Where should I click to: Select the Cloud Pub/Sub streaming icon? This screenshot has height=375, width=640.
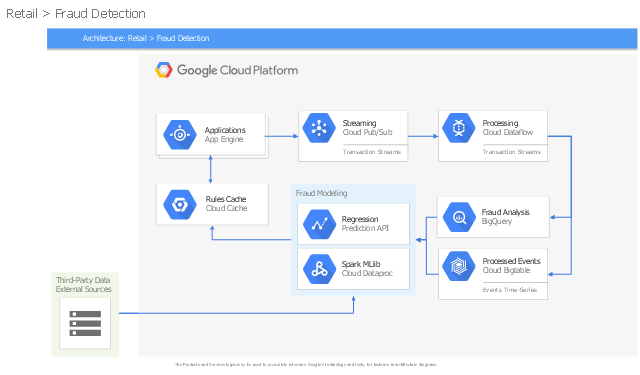[x=319, y=128]
